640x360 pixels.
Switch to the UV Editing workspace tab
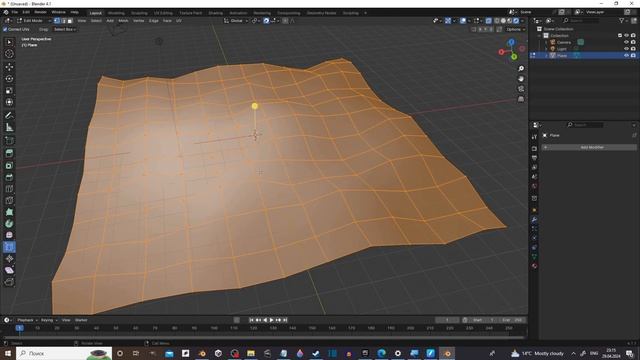163,13
